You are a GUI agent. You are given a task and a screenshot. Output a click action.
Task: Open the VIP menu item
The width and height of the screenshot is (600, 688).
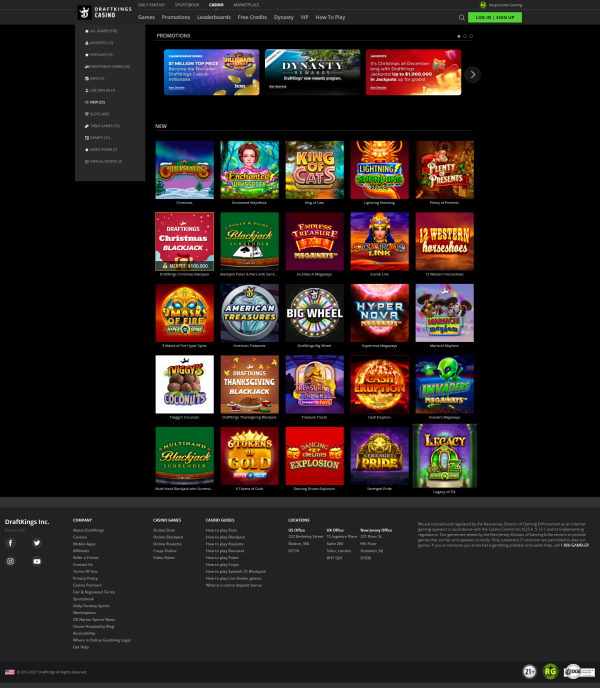tap(304, 18)
